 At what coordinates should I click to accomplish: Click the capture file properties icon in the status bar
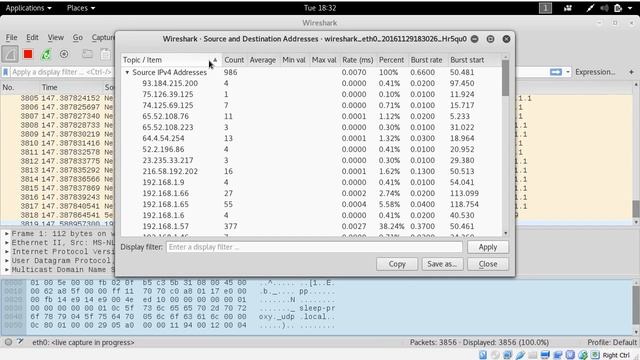point(20,342)
